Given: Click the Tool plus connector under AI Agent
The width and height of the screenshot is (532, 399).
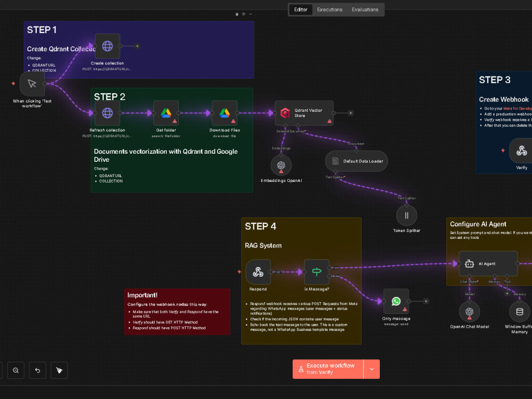Looking at the screenshot, I should pos(507,294).
